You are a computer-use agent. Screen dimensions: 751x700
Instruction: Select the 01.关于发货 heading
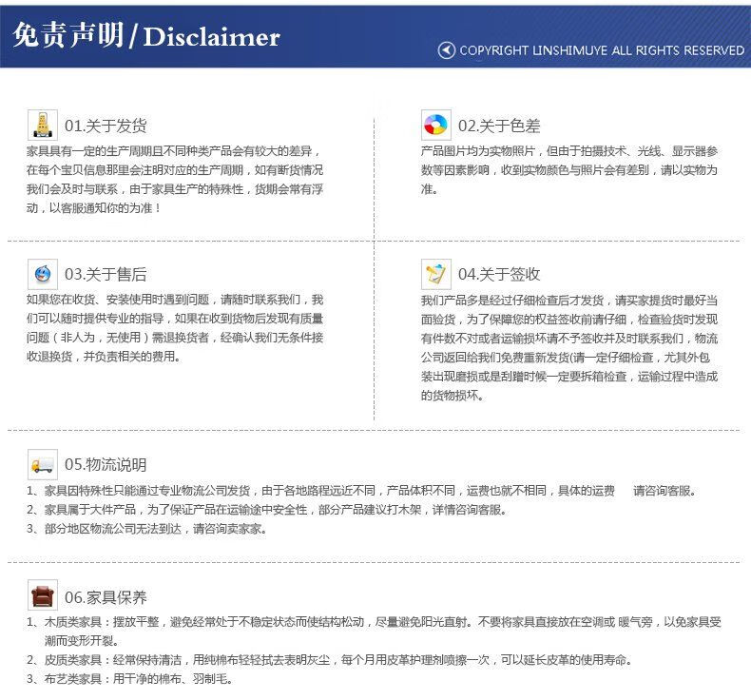coord(106,126)
